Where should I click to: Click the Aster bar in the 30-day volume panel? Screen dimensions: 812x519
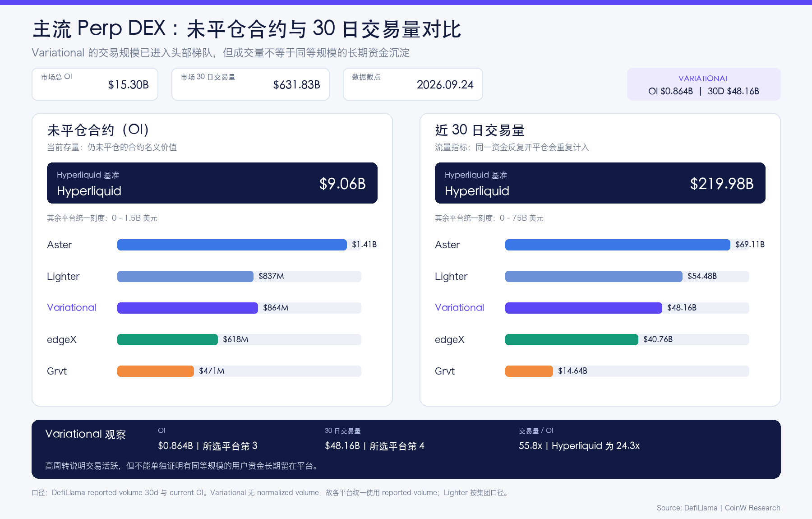(x=618, y=245)
